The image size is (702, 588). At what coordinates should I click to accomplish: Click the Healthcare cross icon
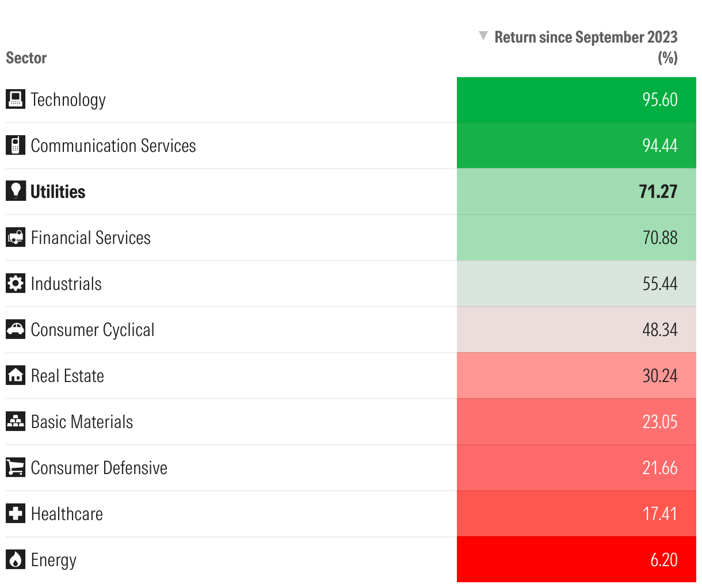point(16,514)
